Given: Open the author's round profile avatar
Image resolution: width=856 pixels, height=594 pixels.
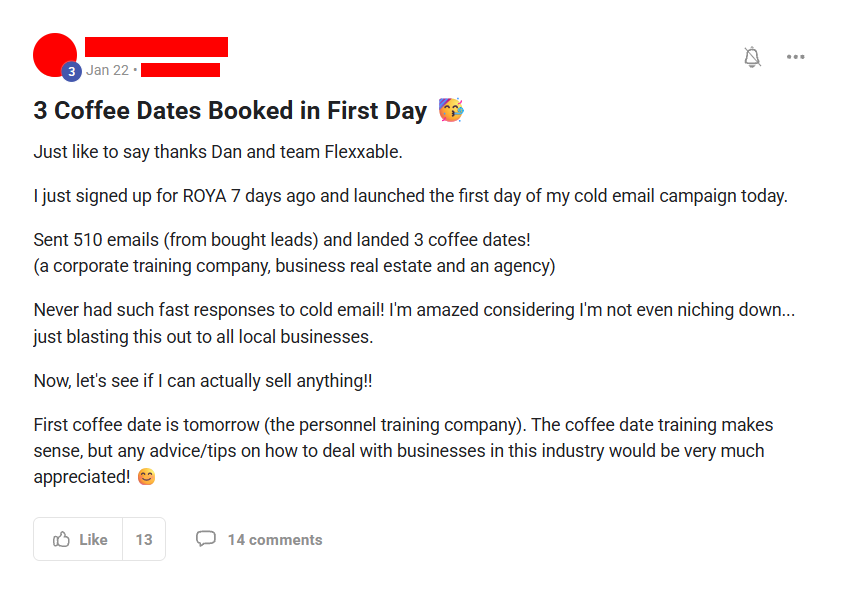Looking at the screenshot, I should click(55, 55).
